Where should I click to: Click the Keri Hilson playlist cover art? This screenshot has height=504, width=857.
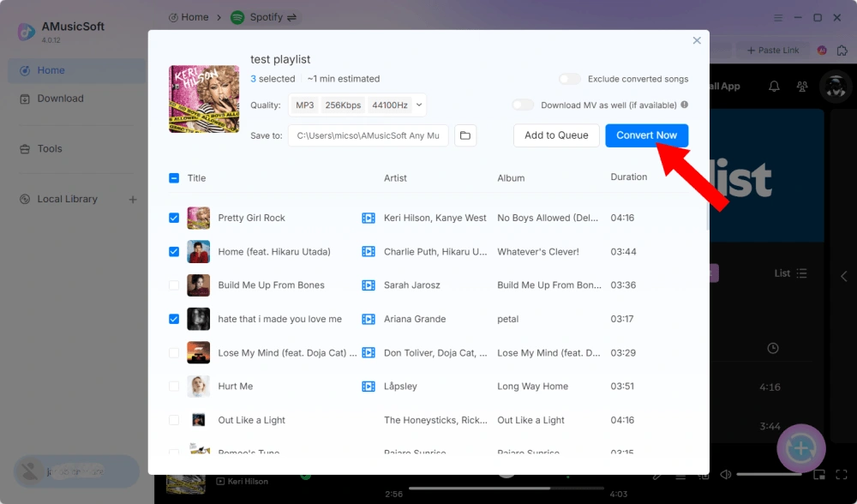tap(204, 99)
